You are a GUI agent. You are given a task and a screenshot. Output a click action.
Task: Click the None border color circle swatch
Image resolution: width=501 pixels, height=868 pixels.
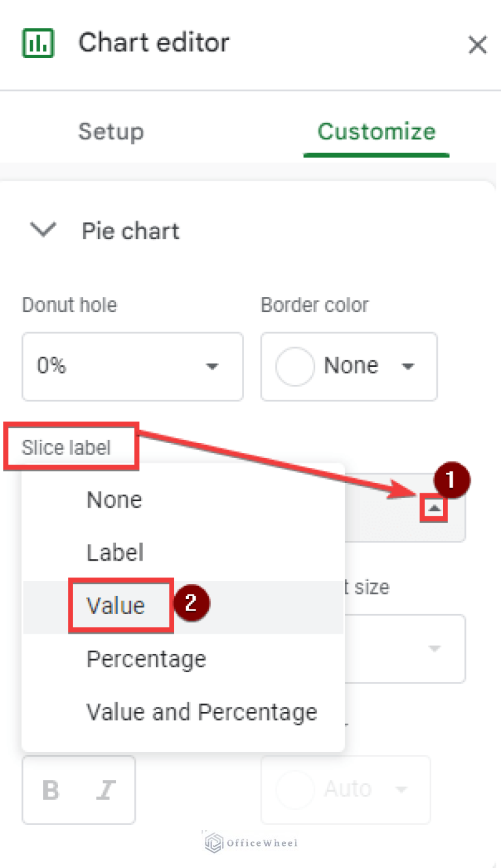pyautogui.click(x=295, y=366)
